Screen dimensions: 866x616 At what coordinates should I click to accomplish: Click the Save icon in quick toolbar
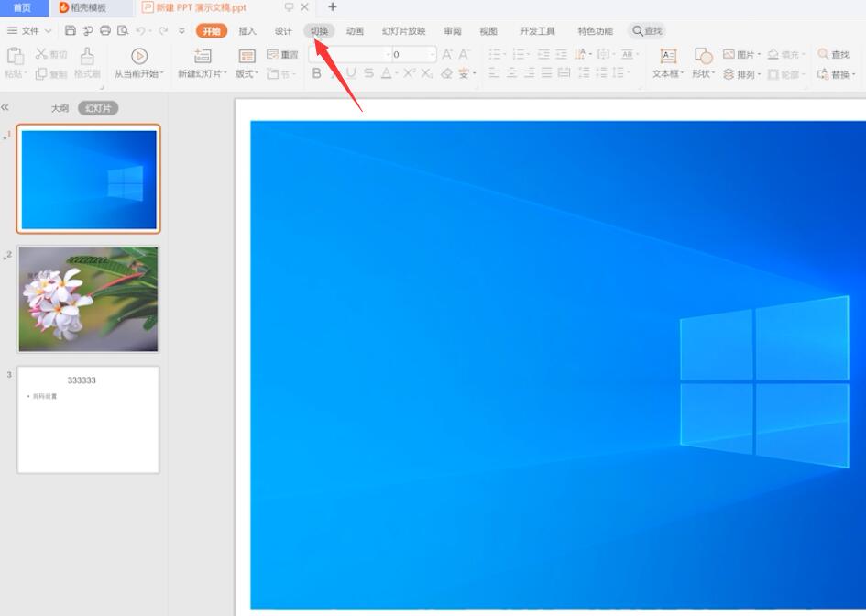click(x=71, y=30)
